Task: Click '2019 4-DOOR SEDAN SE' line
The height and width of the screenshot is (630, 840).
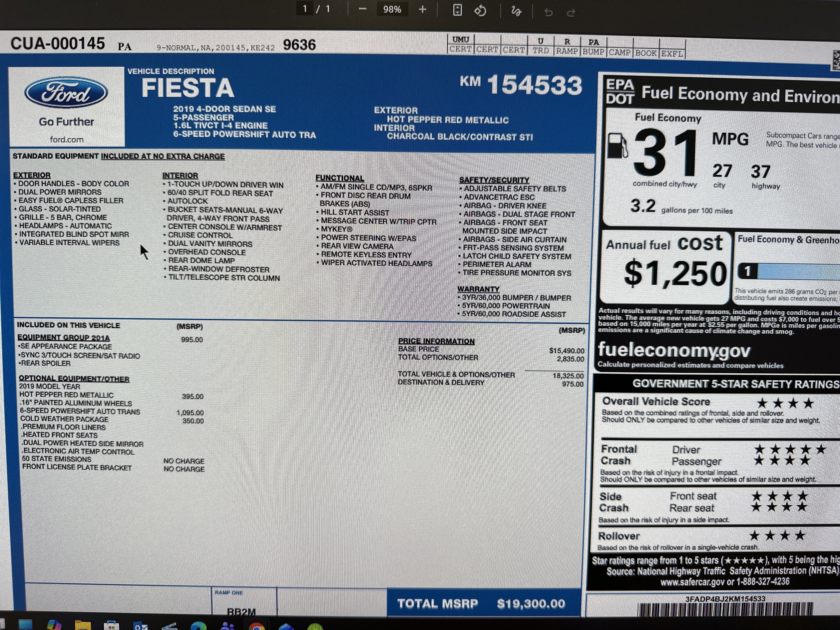Action: tap(224, 109)
